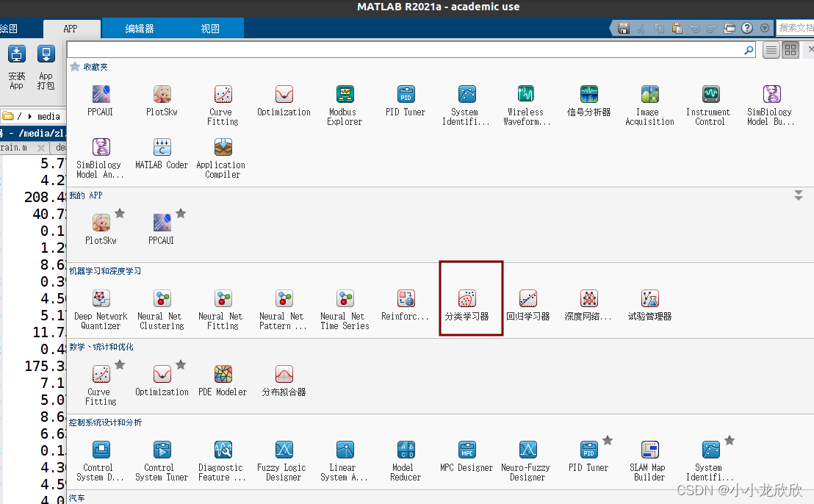Launch the MATLAB Coder app
The width and height of the screenshot is (814, 504).
pos(162,154)
